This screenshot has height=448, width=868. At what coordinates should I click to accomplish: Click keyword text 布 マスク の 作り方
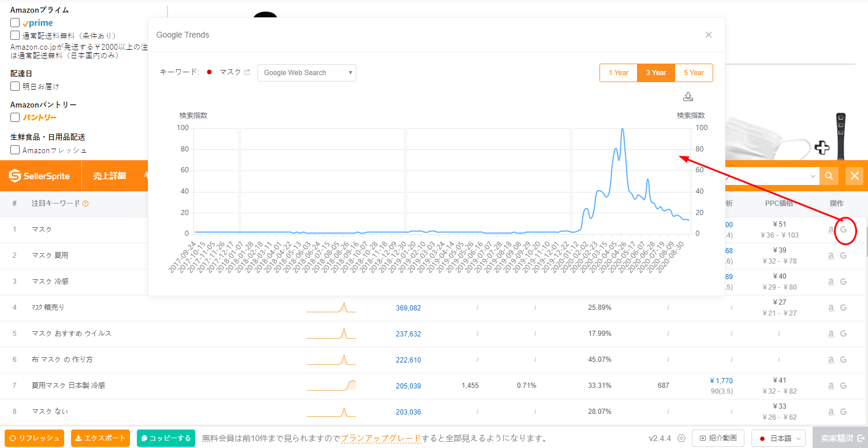62,360
